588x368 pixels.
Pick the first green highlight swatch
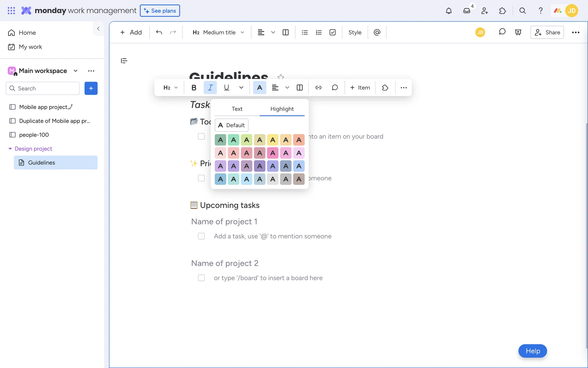tap(221, 140)
